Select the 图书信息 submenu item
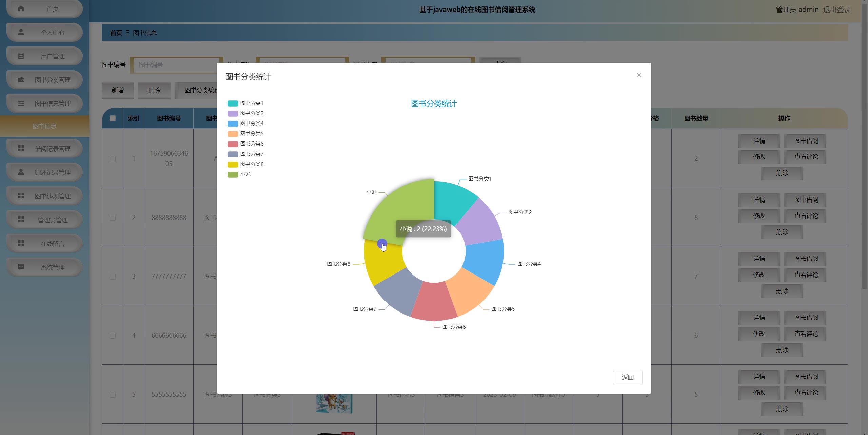The image size is (868, 435). tap(44, 126)
